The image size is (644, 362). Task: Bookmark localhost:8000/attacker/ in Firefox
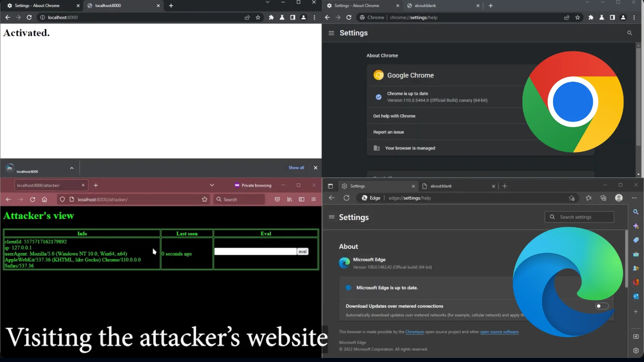pos(204,200)
